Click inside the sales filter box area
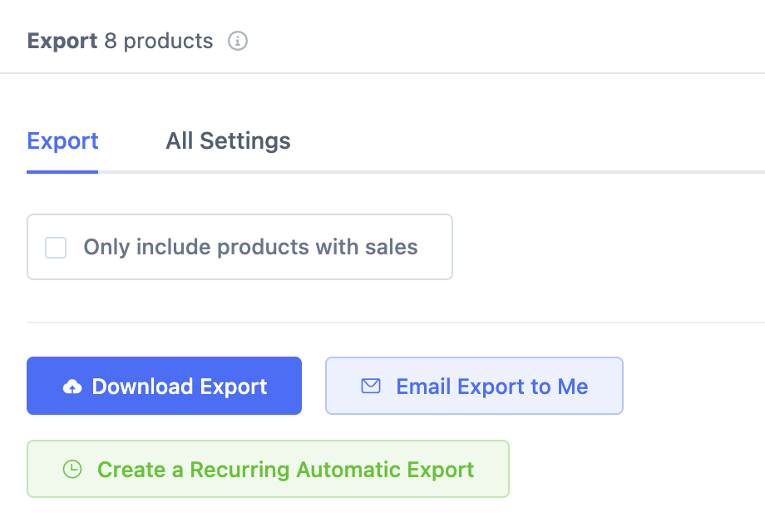 239,247
